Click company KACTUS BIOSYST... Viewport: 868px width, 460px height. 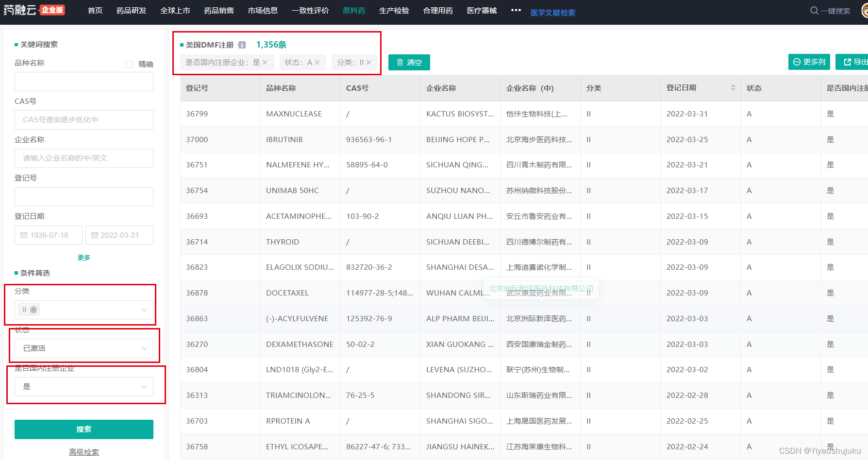460,114
